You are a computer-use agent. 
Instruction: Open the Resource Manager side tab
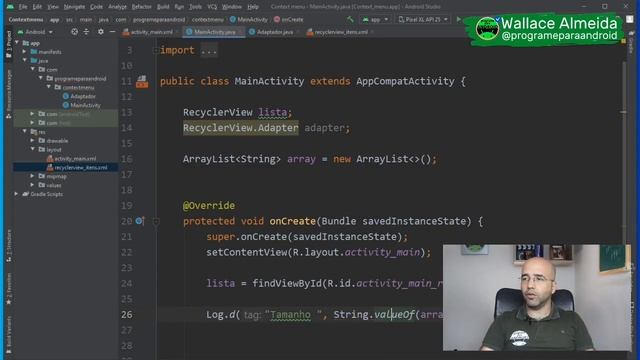click(9, 94)
